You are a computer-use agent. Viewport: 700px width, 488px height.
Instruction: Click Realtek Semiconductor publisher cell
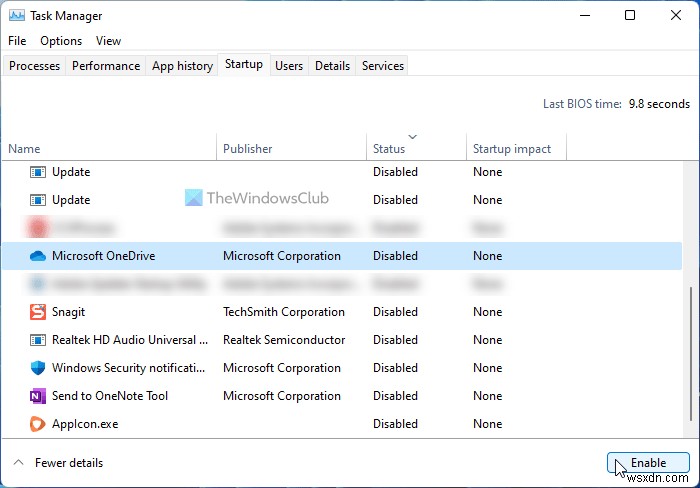point(284,340)
